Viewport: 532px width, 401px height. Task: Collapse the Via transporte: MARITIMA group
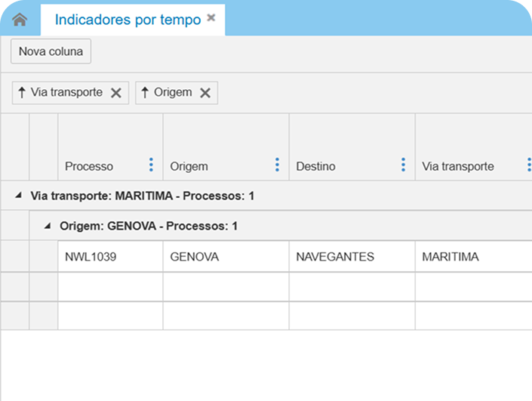(19, 196)
